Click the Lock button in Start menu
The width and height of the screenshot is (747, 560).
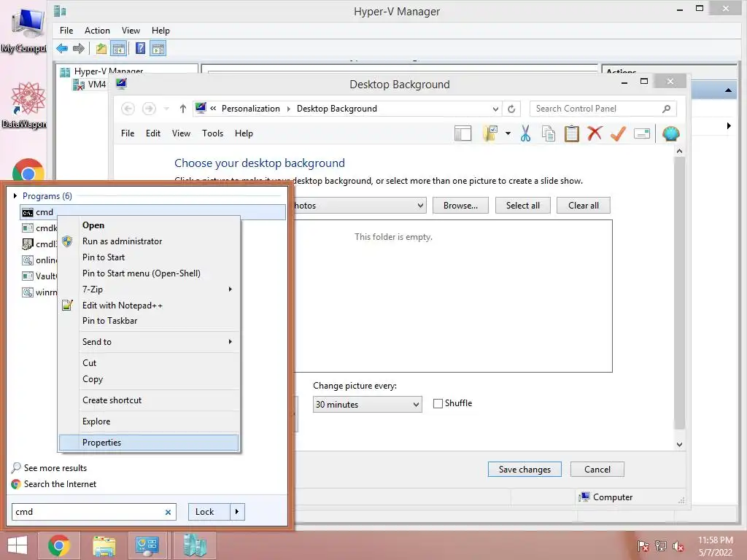pos(209,511)
